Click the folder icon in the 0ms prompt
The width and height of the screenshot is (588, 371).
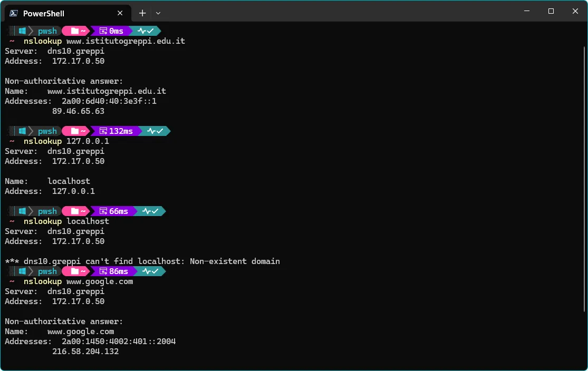pos(75,31)
